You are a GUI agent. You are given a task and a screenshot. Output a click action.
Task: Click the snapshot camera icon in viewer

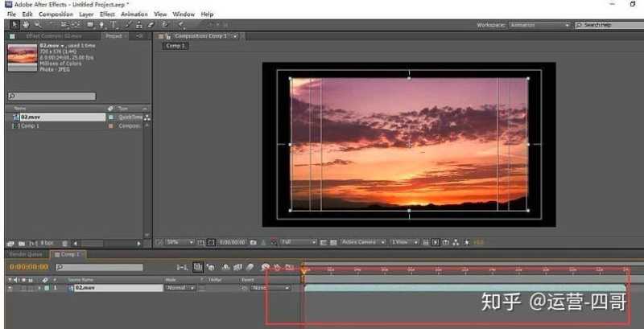(x=253, y=242)
